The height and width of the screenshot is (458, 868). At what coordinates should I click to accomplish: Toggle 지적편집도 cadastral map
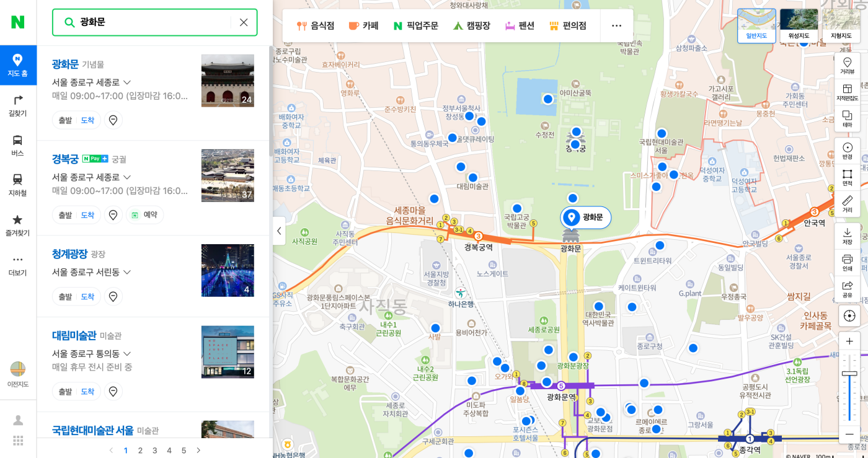(x=847, y=92)
